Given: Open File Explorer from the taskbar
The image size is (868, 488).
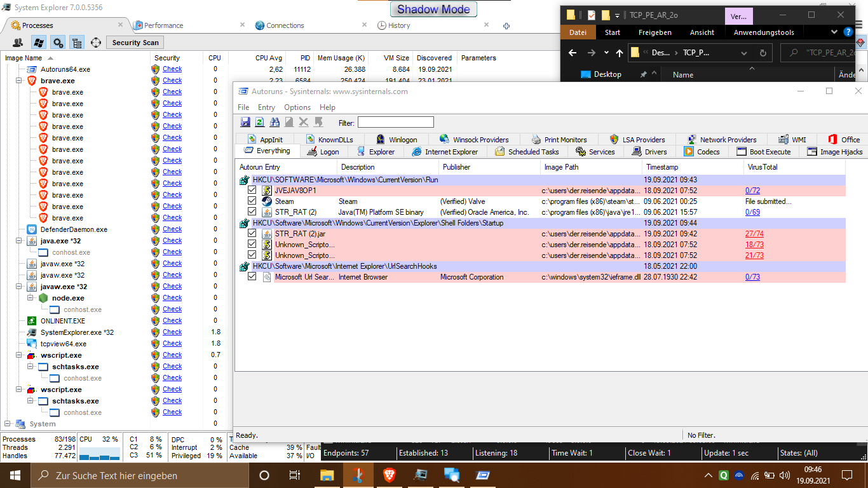Looking at the screenshot, I should tap(327, 475).
